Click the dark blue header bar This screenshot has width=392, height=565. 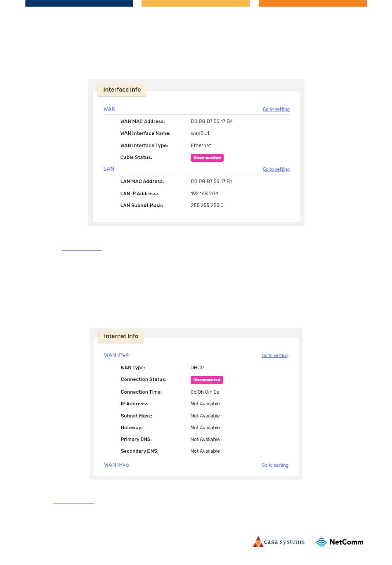(x=79, y=3)
